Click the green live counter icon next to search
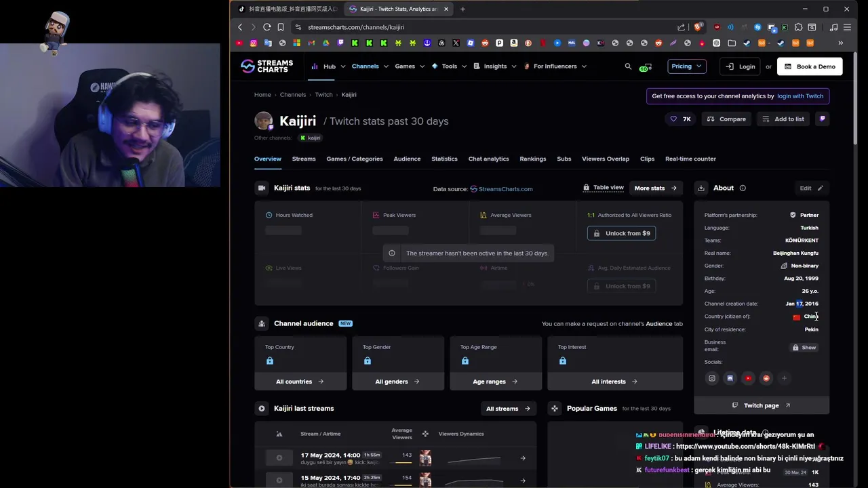The image size is (868, 488). pyautogui.click(x=646, y=66)
